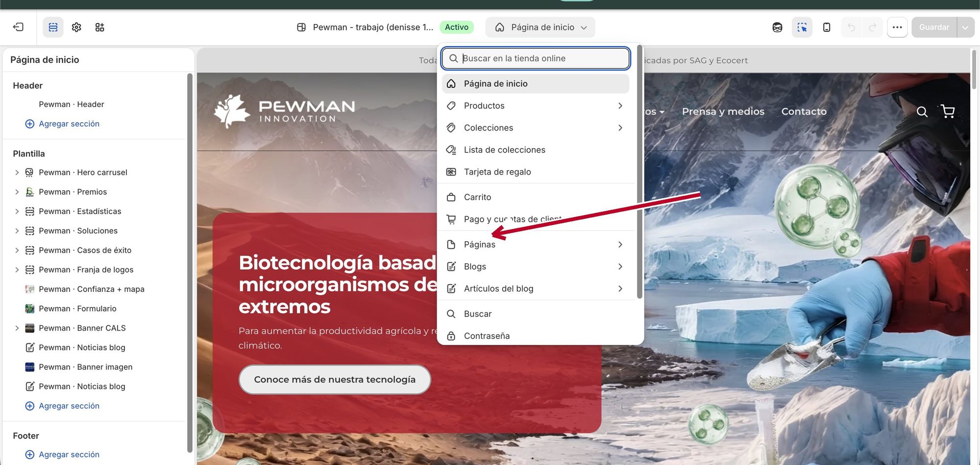Expand Pewman · Soluciones section
The image size is (980, 465).
17,231
